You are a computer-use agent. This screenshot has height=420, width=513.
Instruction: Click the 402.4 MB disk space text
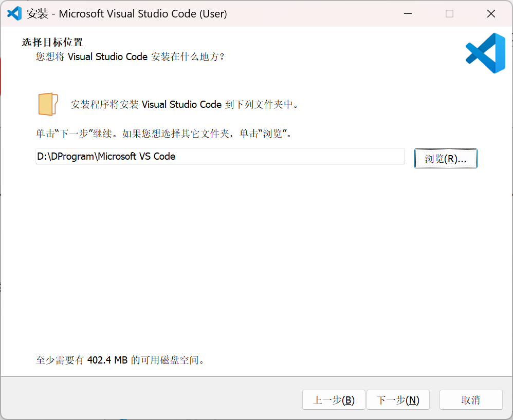[120, 360]
